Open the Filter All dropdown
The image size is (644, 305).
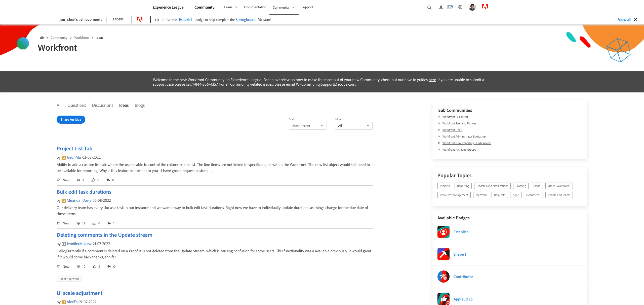pyautogui.click(x=353, y=126)
